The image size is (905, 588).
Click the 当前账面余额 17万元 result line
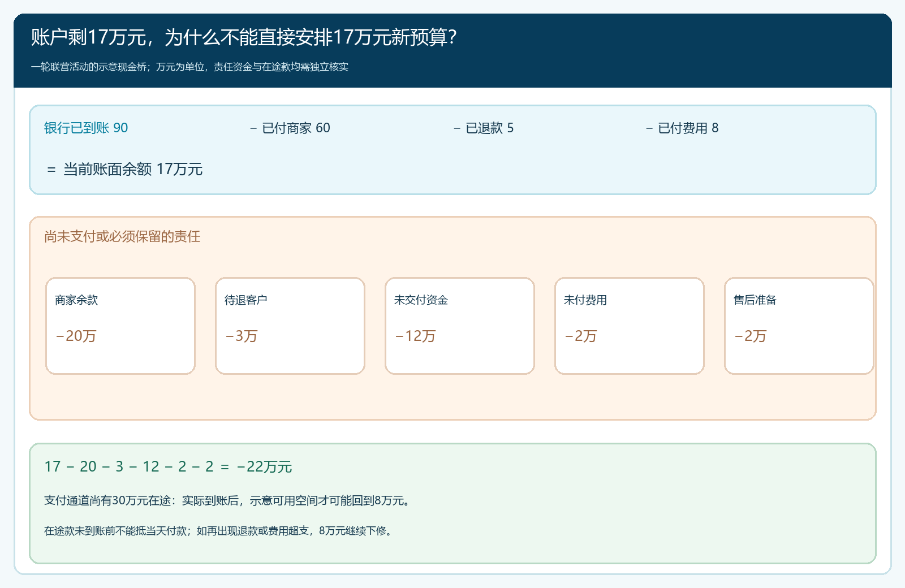pos(124,169)
